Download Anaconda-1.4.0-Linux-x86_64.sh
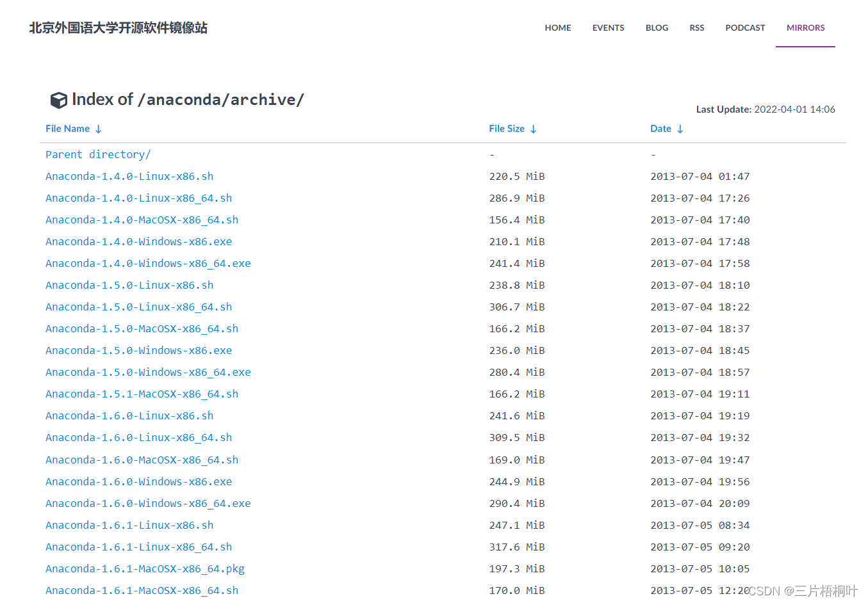This screenshot has width=868, height=603. coord(139,198)
